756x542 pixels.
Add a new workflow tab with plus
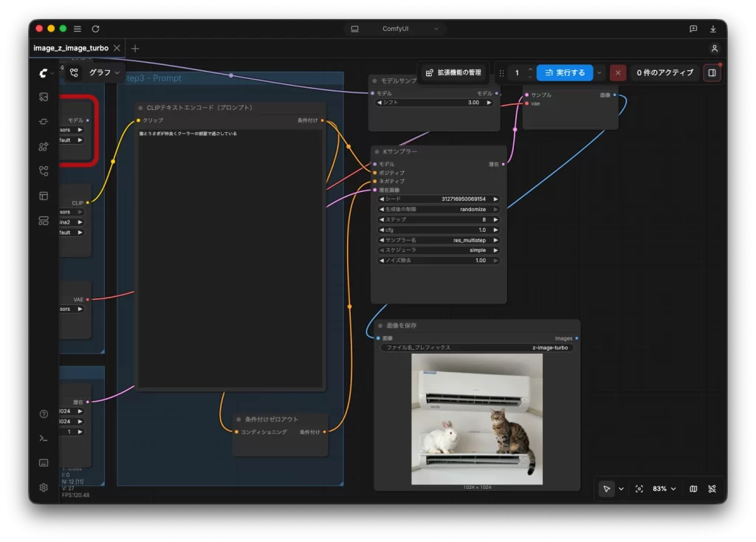(x=135, y=48)
